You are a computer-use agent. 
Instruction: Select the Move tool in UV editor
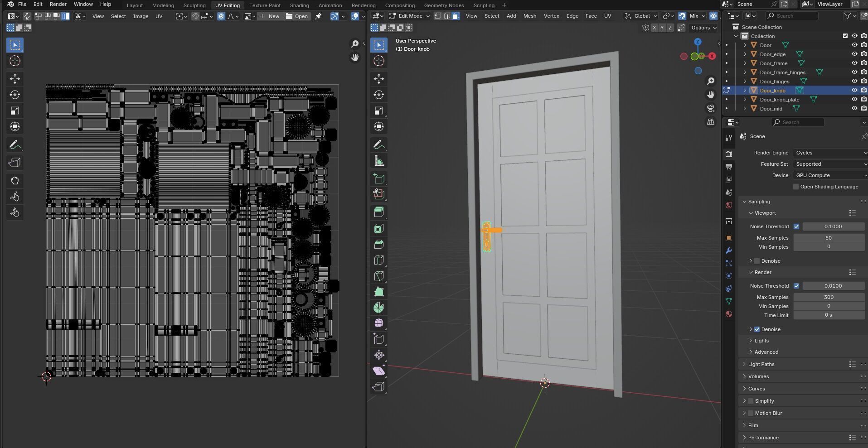point(15,79)
